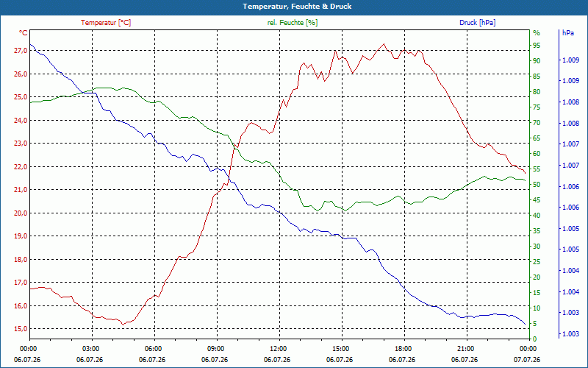Click the blue "hPa" axis unit label
Screen dimensions: 588x368
(568, 33)
